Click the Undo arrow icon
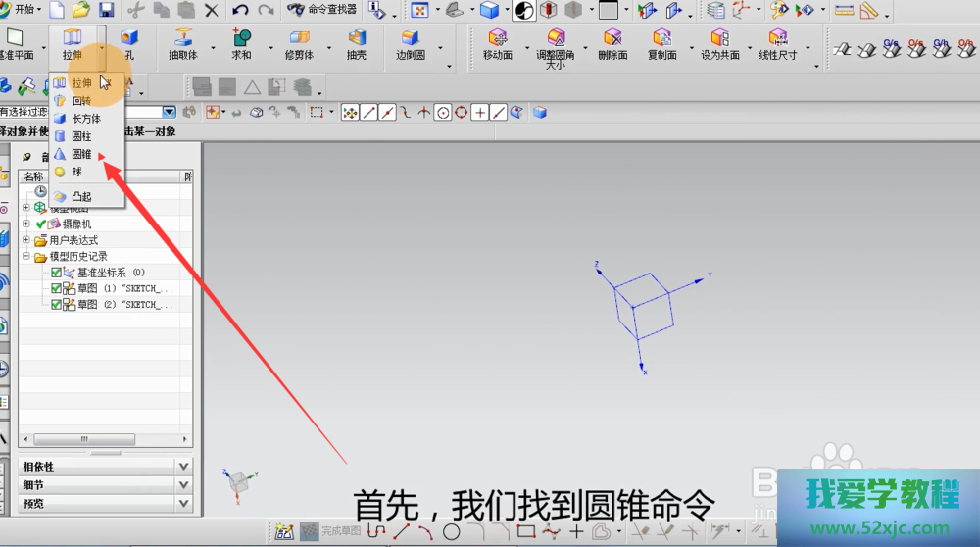 (240, 11)
